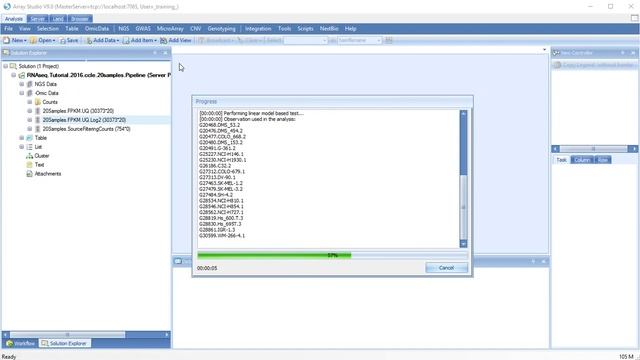Collapse the Omic Data node
Viewport: 640px width, 360px height.
pos(22,93)
